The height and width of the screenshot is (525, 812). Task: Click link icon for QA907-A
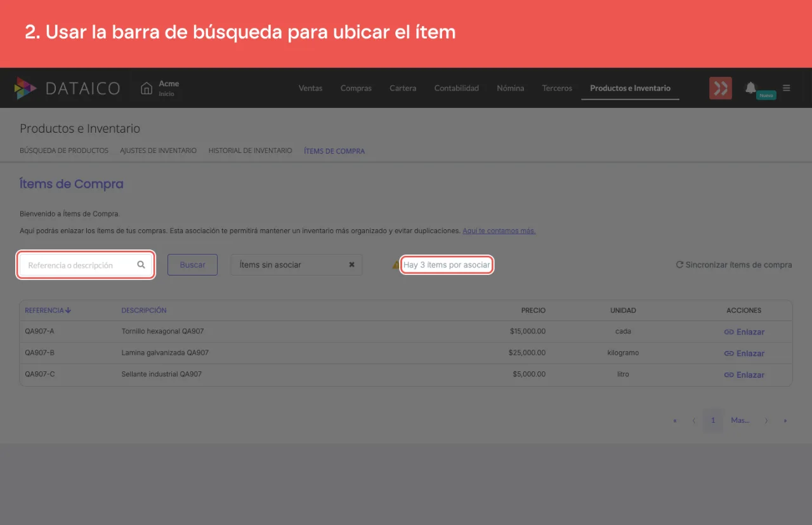(x=729, y=332)
